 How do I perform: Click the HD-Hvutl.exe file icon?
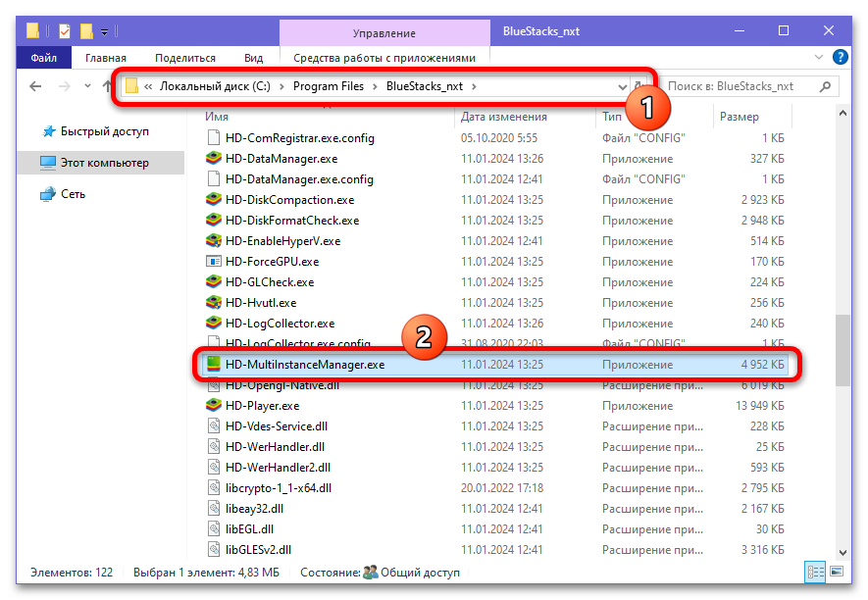click(214, 302)
